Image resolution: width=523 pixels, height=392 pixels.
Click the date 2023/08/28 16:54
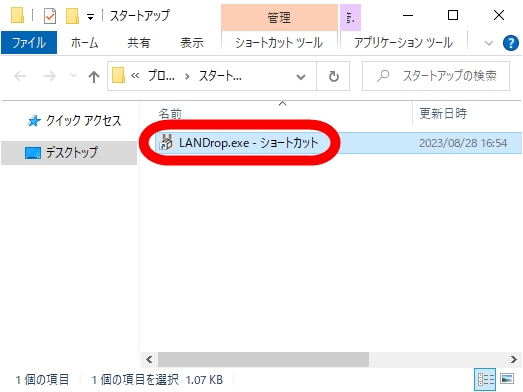click(463, 143)
